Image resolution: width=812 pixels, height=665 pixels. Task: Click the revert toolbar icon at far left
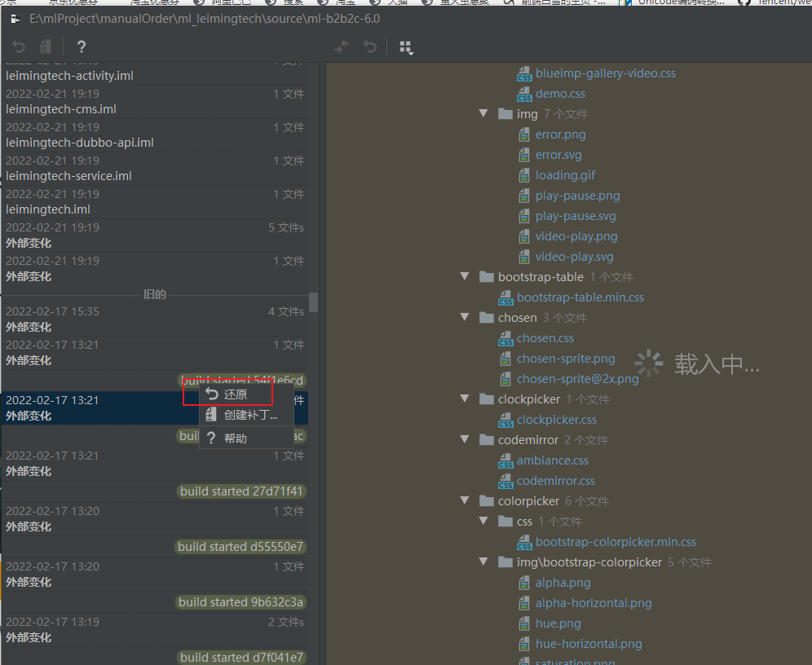pos(19,47)
